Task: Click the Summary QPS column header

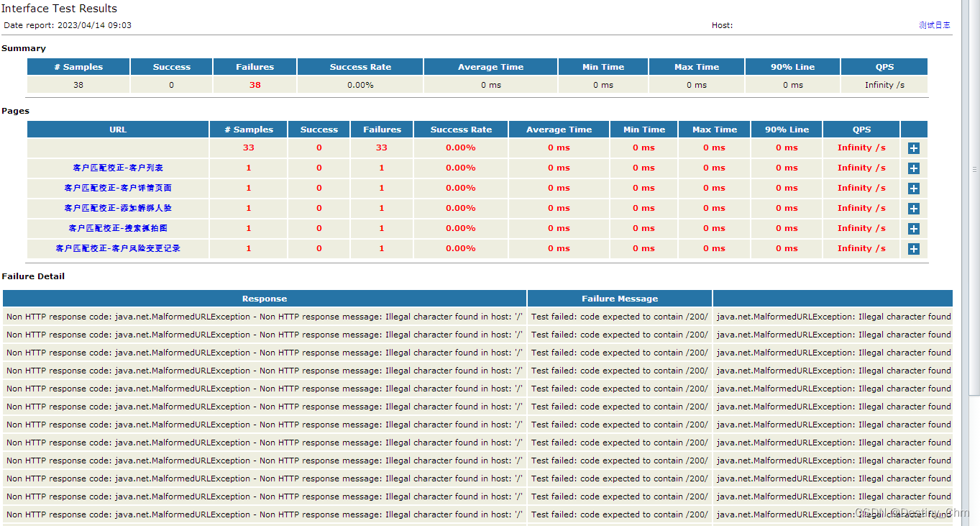Action: tap(884, 67)
